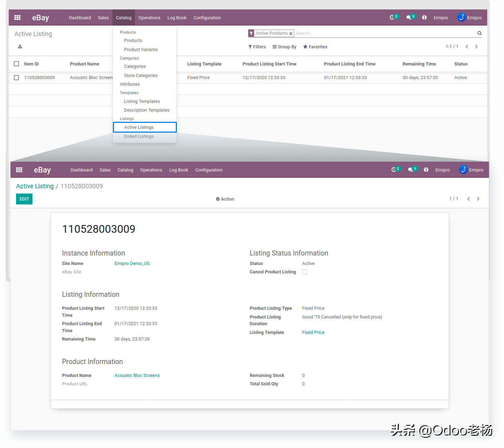Click Active Listing breadcrumb link
Image resolution: width=504 pixels, height=448 pixels.
(x=35, y=186)
